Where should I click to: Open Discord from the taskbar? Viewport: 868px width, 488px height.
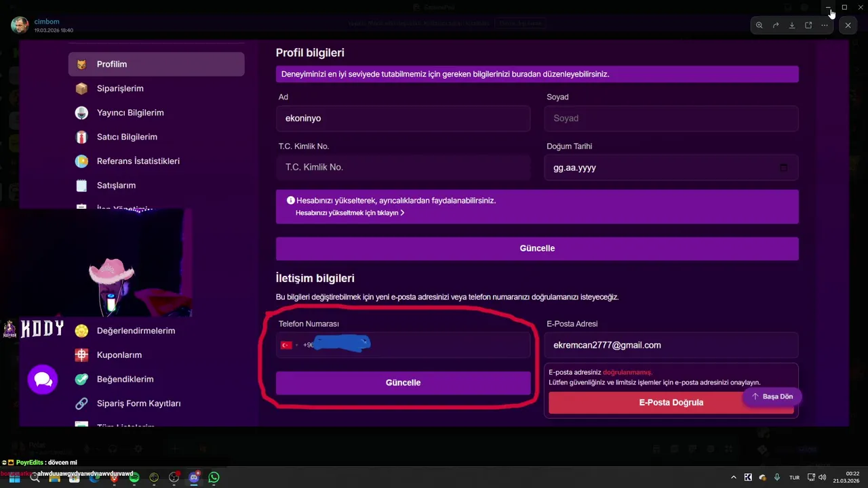pyautogui.click(x=194, y=477)
